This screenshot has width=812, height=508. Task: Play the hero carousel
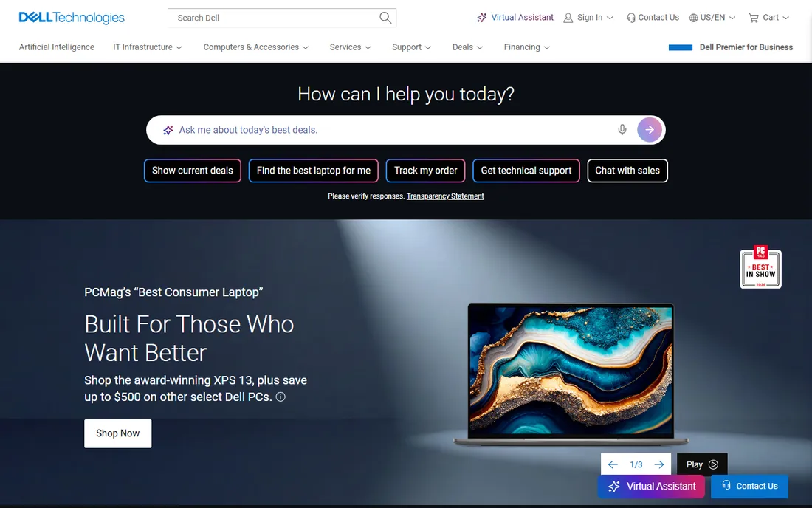[x=702, y=464]
